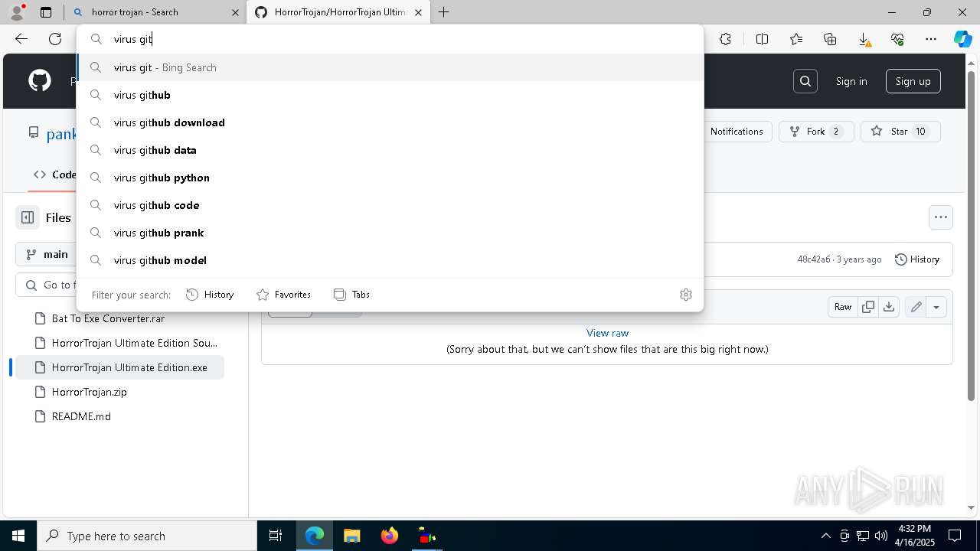
Task: Open the Code repository tab
Action: pos(54,174)
